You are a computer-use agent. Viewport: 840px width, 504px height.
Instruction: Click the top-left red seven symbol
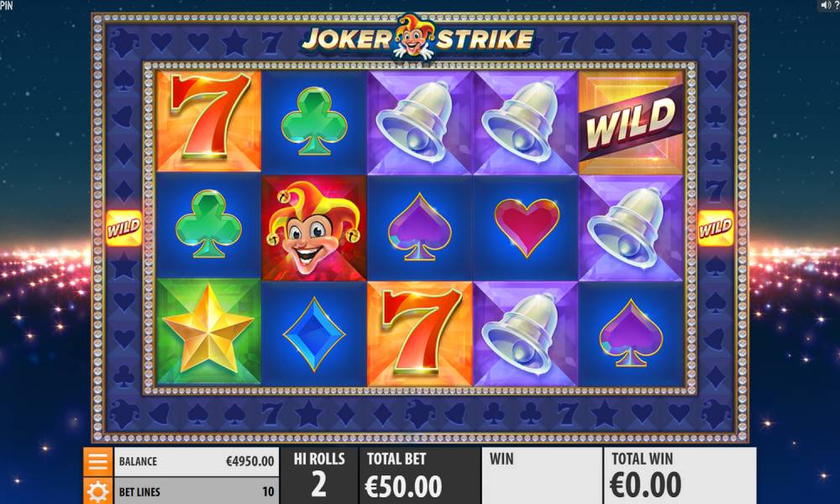point(209,120)
